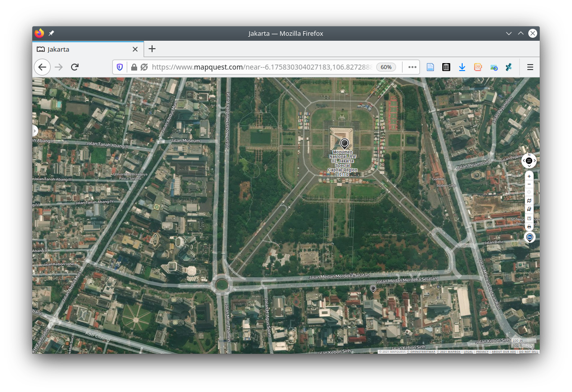572x392 pixels.
Task: Click the Privacy link in footer
Action: point(482,352)
